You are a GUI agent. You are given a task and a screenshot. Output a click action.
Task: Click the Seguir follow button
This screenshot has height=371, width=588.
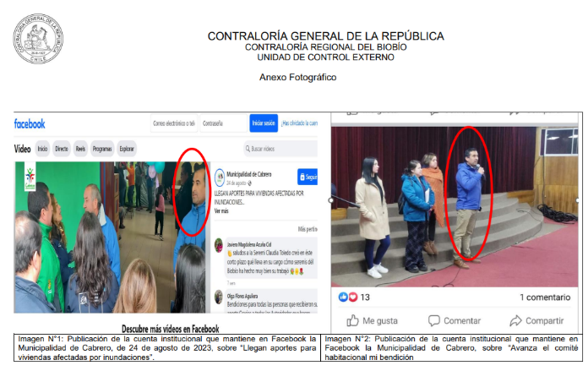(x=308, y=177)
